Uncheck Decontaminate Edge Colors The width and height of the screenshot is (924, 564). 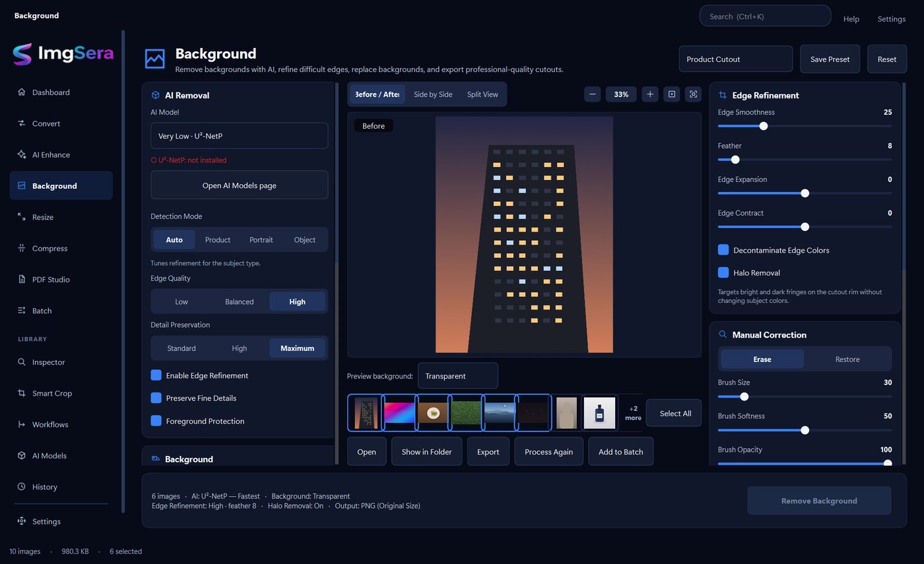[x=723, y=250]
